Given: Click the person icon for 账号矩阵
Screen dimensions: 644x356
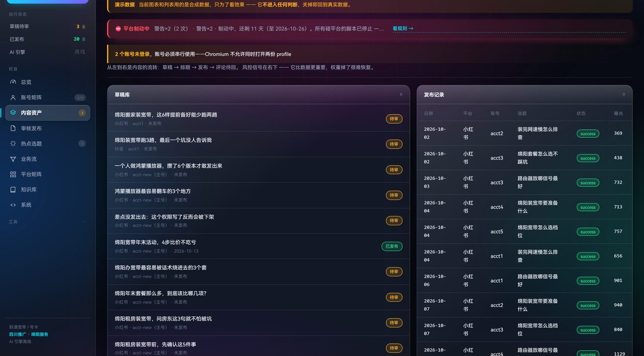Looking at the screenshot, I should (x=13, y=98).
